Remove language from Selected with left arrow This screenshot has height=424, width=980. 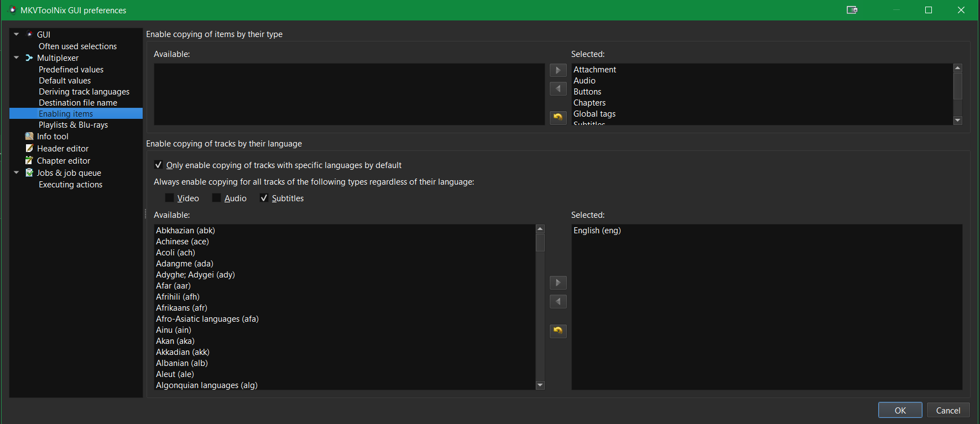pyautogui.click(x=558, y=302)
